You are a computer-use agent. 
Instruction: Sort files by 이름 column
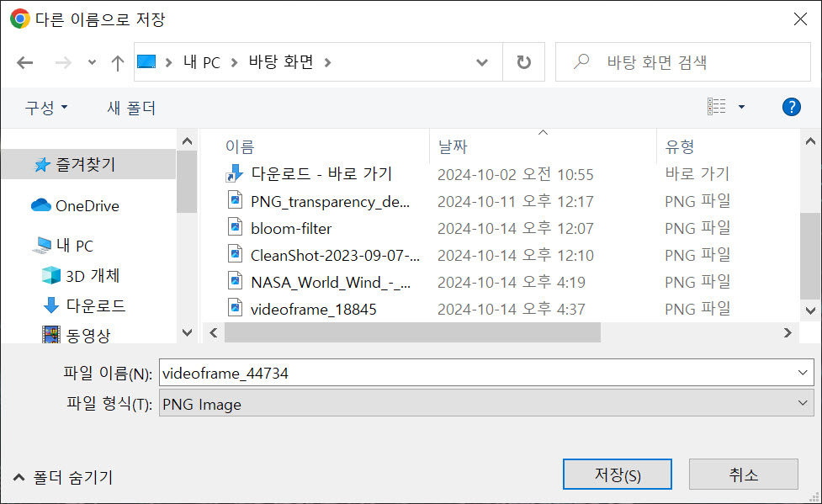240,146
